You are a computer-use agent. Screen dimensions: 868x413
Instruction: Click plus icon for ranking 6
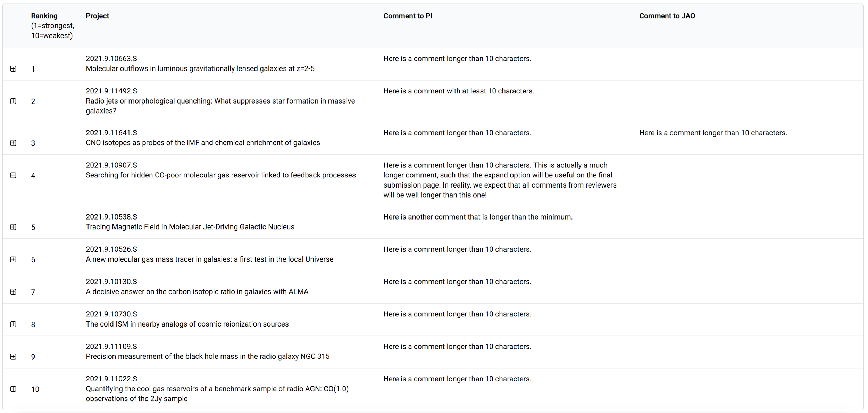(13, 259)
